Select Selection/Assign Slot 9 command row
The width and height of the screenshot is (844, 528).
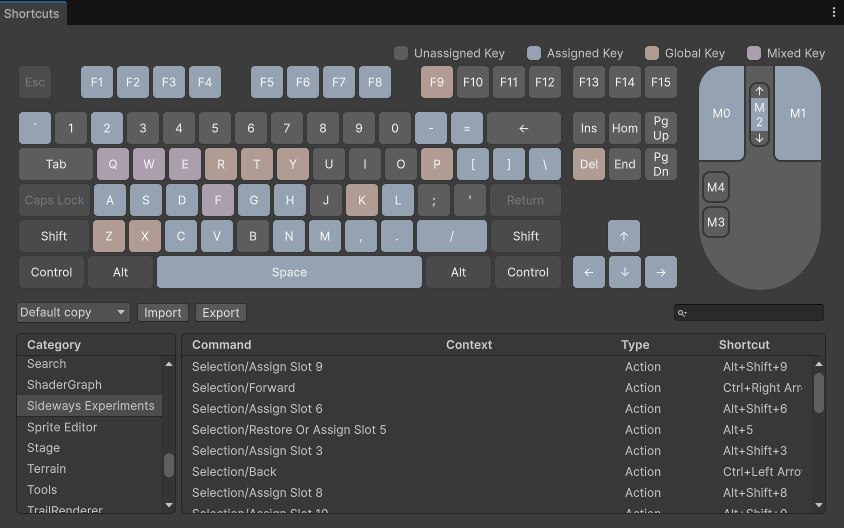497,367
